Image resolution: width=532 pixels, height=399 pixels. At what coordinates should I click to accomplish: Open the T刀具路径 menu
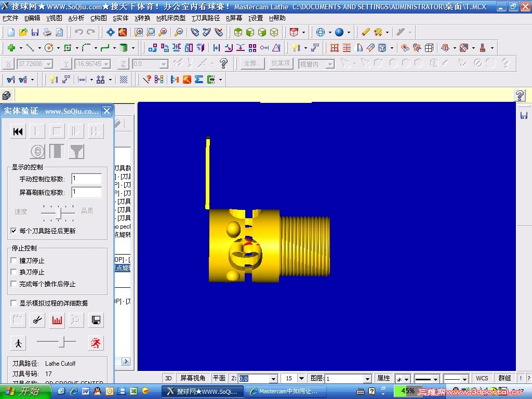[206, 18]
